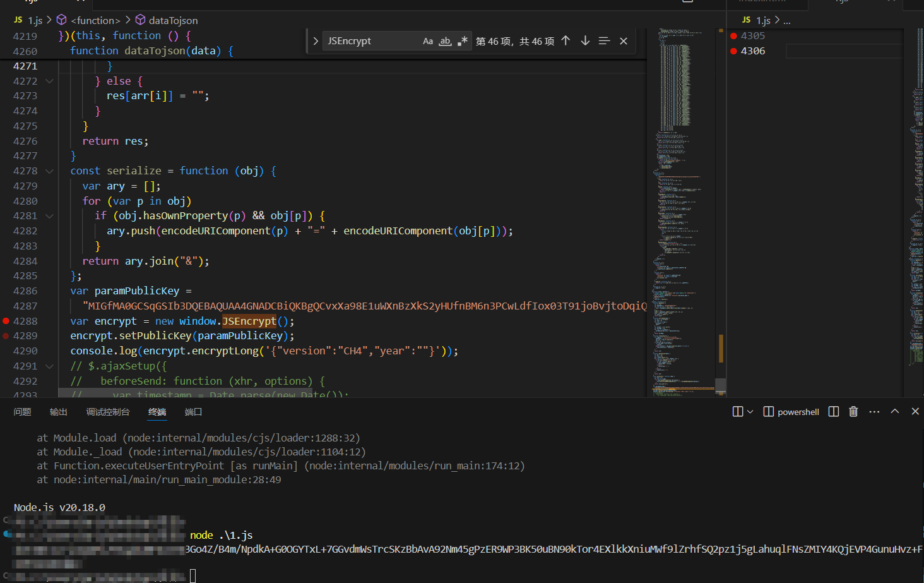Viewport: 924px width, 583px height.
Task: Remove breakpoint at line 4288
Action: coord(6,321)
